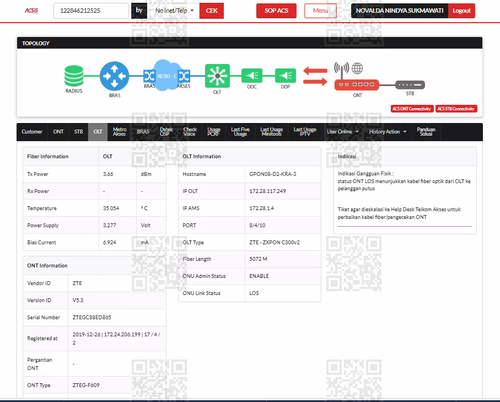This screenshot has height=402, width=500.
Task: Click the ONT Type value ZTEG-F609
Action: (x=86, y=385)
